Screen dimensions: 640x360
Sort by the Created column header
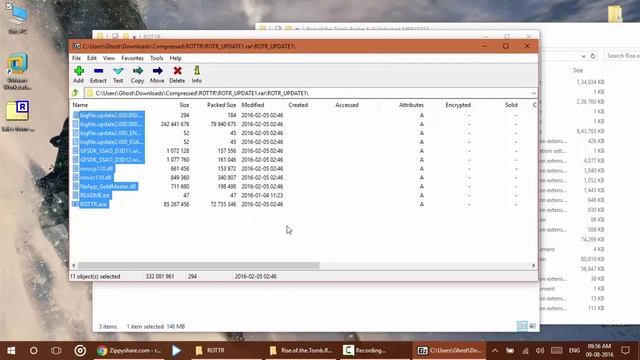(298, 105)
